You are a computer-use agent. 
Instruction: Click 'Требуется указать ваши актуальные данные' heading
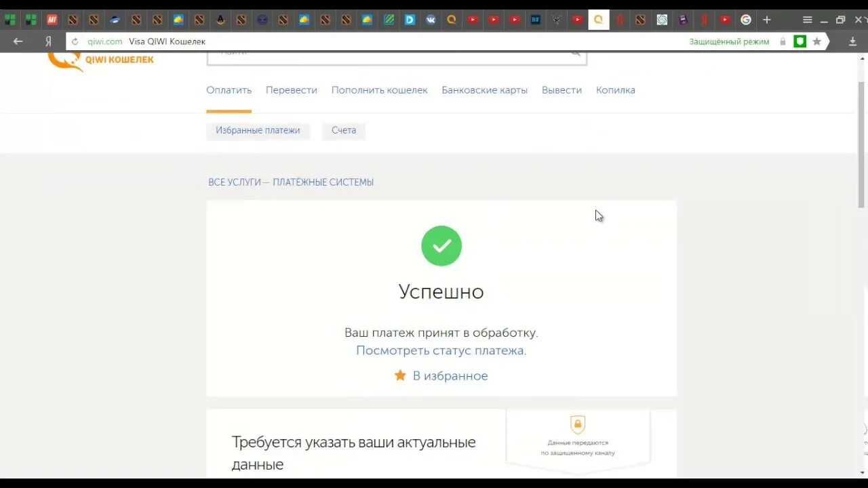tap(354, 453)
